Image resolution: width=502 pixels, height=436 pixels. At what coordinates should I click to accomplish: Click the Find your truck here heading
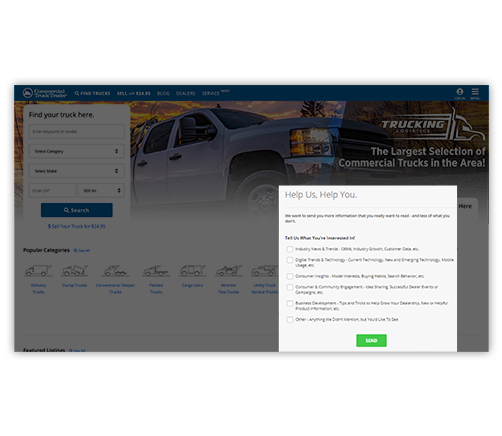[x=61, y=115]
